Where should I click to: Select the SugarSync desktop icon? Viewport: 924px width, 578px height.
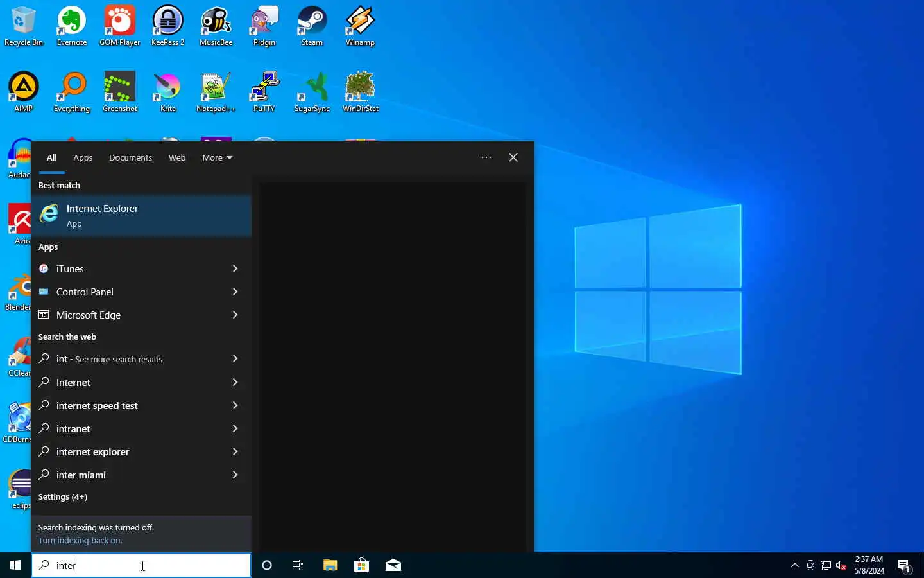[x=312, y=92]
